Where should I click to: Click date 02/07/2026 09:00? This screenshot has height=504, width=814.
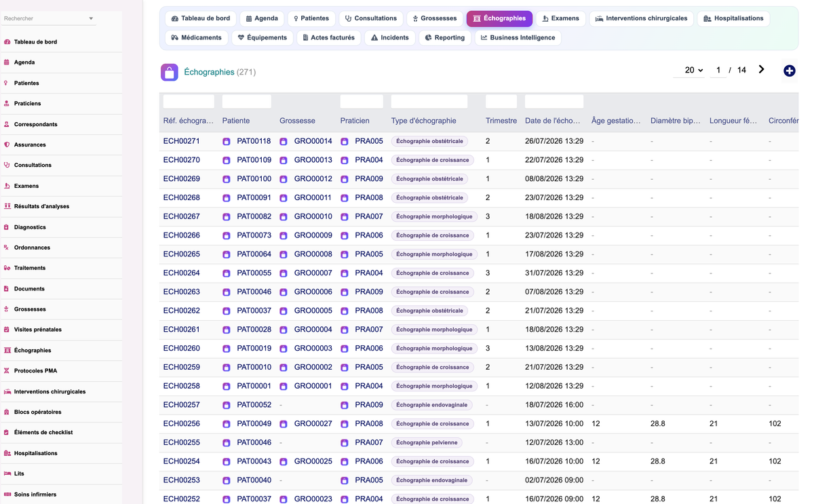pyautogui.click(x=554, y=480)
